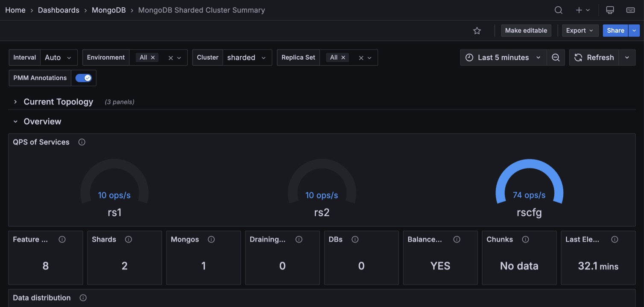This screenshot has height=307, width=644.
Task: Click the rscfg QPS gauge
Action: click(x=529, y=188)
